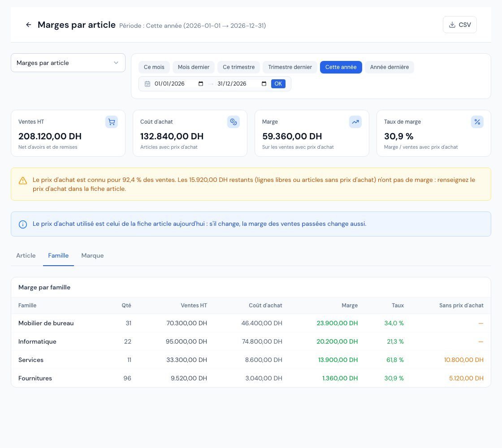Screen dimensions: 502x448
Task: Click the Taux column header
Action: click(x=398, y=306)
